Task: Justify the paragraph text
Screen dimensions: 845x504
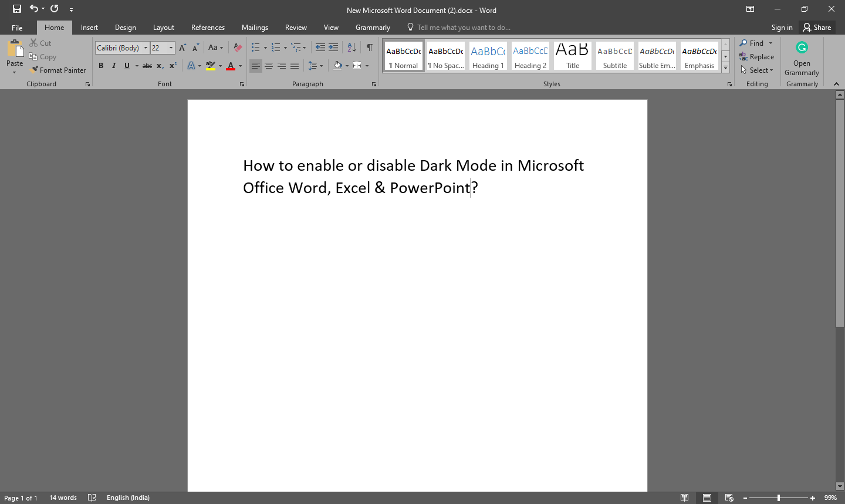Action: (295, 66)
